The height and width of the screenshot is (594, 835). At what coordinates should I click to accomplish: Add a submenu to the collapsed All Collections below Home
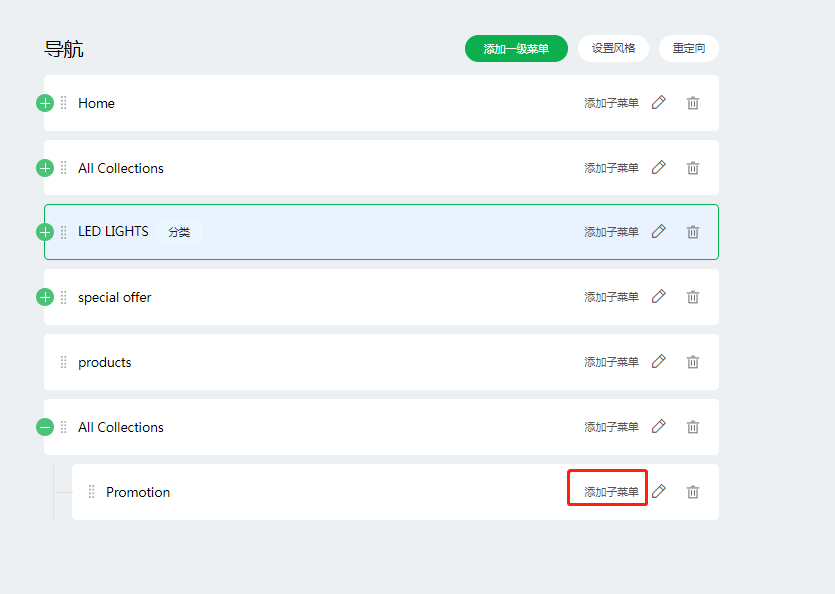pos(611,168)
